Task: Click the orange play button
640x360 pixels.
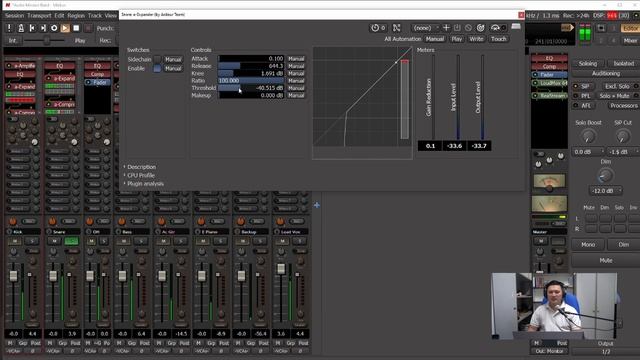Action: coord(65,28)
